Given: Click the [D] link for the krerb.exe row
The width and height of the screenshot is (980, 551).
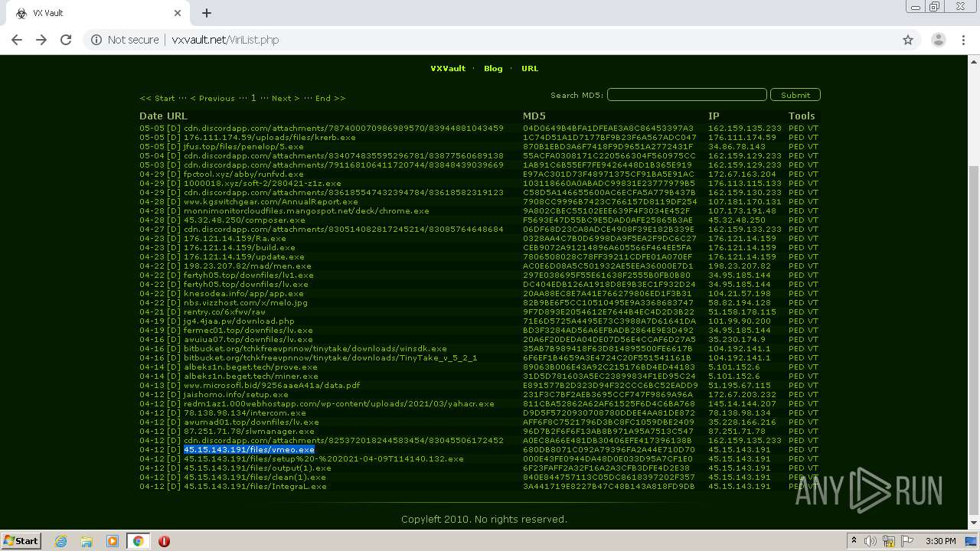Looking at the screenshot, I should click(174, 137).
